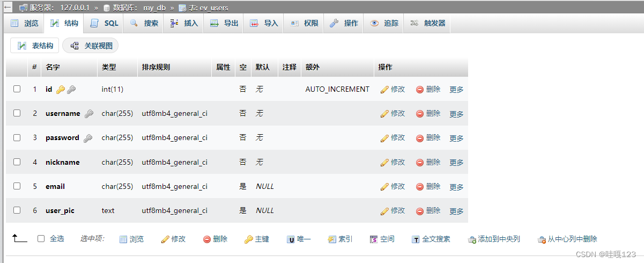Image resolution: width=644 pixels, height=263 pixels.
Task: Click the unique icon in the bottom action bar
Action: pos(291,239)
